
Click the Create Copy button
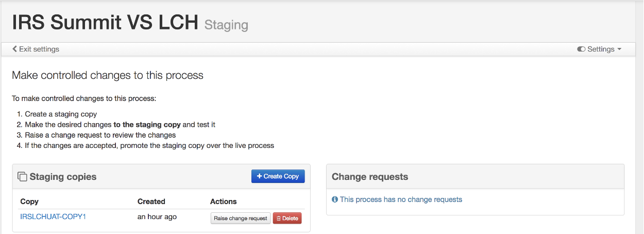coord(278,176)
